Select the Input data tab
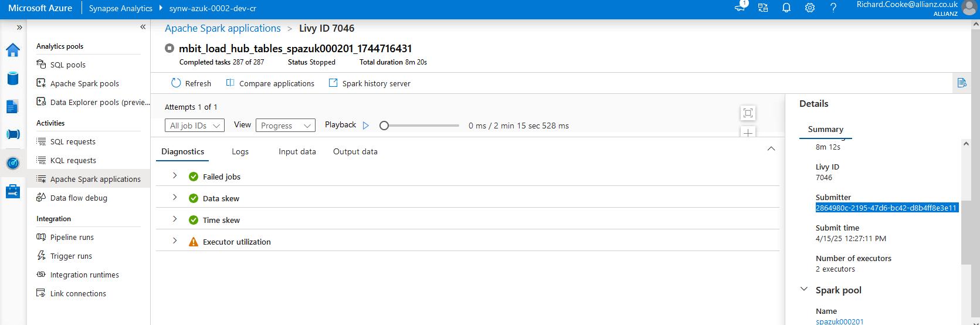The height and width of the screenshot is (325, 980). (297, 151)
